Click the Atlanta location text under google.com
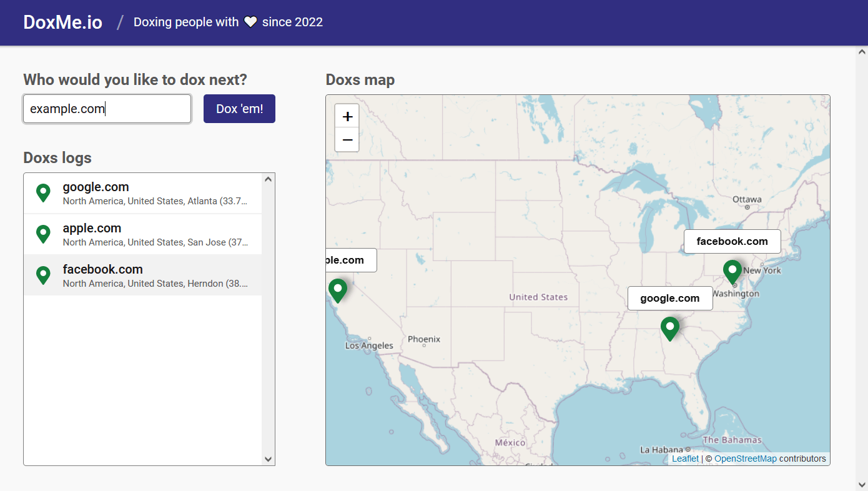 155,201
